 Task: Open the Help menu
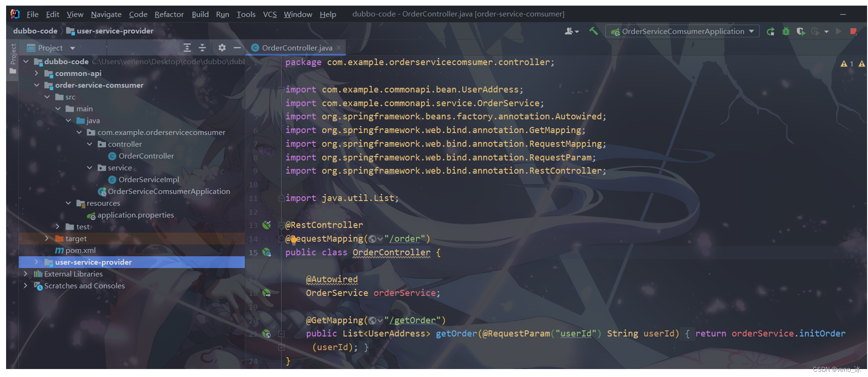328,15
